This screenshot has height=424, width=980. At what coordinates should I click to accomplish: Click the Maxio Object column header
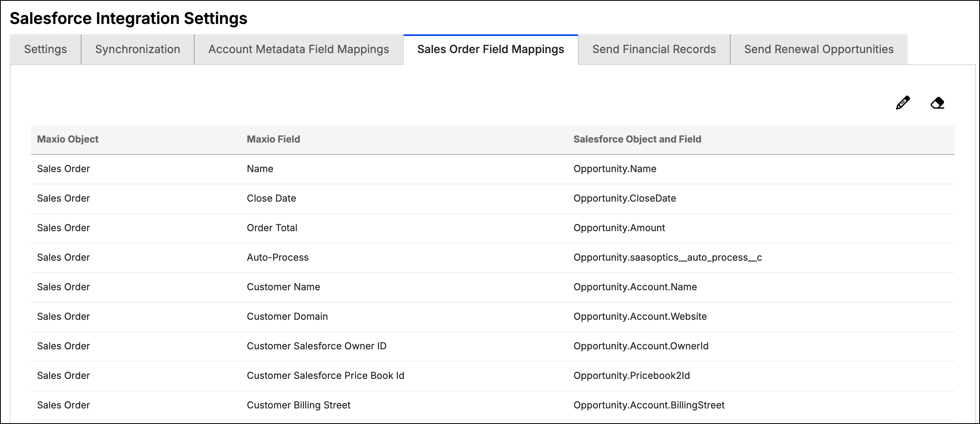[68, 139]
